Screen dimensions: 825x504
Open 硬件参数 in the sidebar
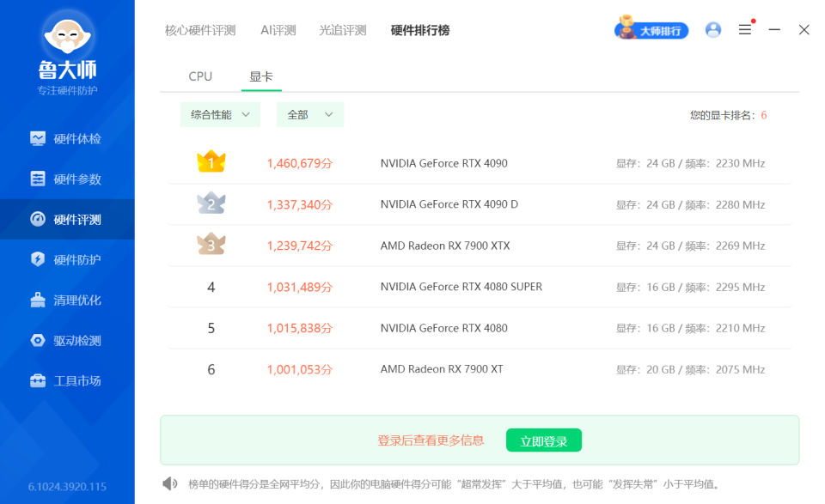coord(67,179)
